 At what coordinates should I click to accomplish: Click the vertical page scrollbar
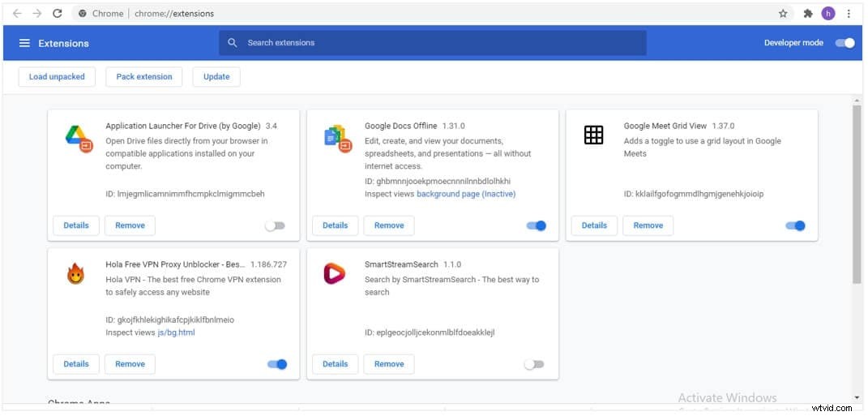click(857, 194)
